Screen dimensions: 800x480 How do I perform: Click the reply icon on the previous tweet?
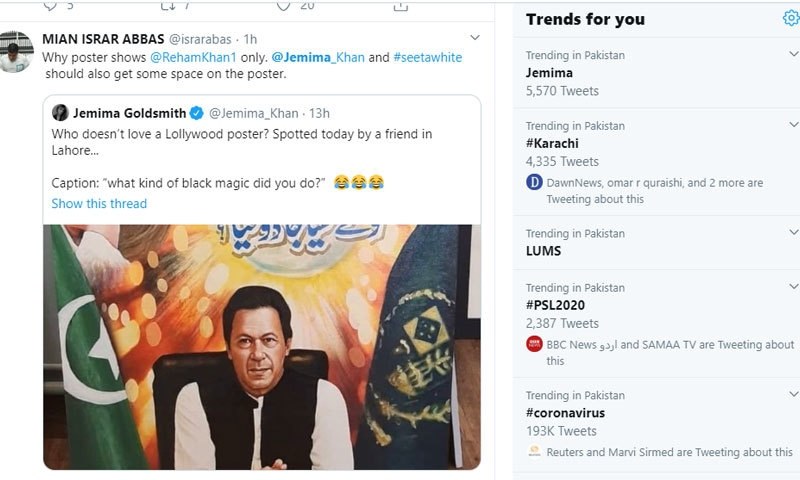click(50, 6)
